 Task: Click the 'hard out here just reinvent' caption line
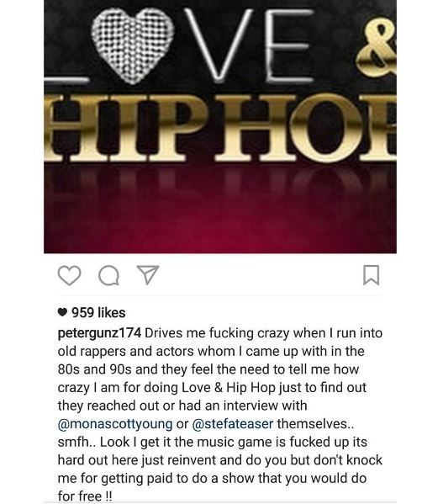tap(220, 460)
